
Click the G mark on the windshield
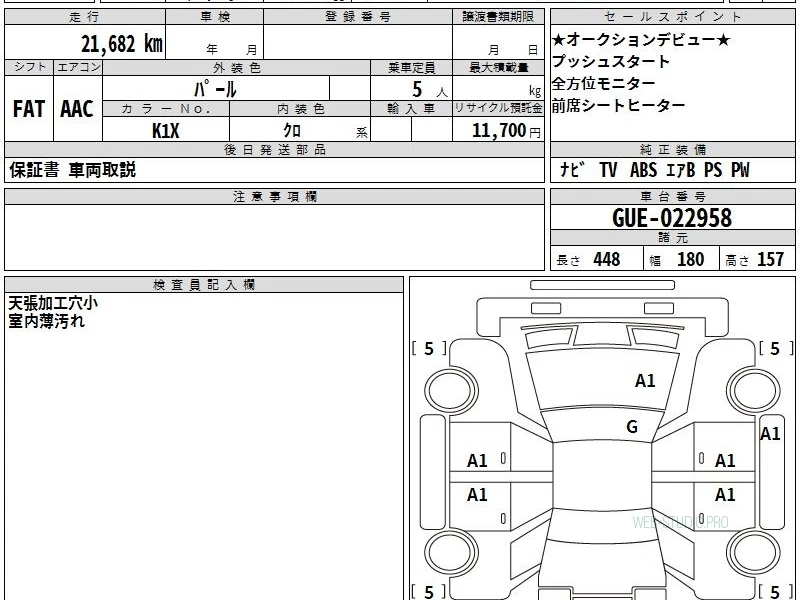pyautogui.click(x=632, y=427)
